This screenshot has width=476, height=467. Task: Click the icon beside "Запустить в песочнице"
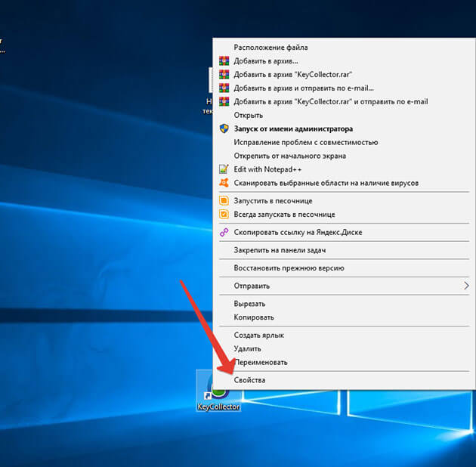[x=224, y=201]
